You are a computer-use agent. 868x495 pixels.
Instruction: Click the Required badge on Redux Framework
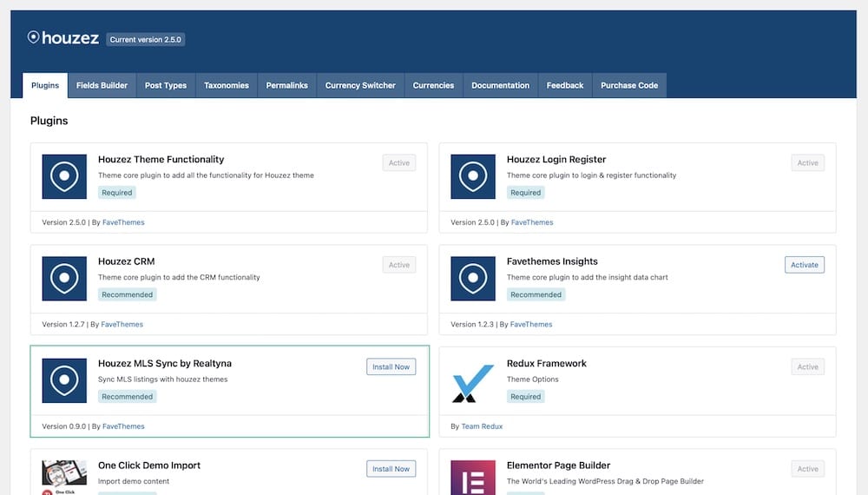coord(525,396)
